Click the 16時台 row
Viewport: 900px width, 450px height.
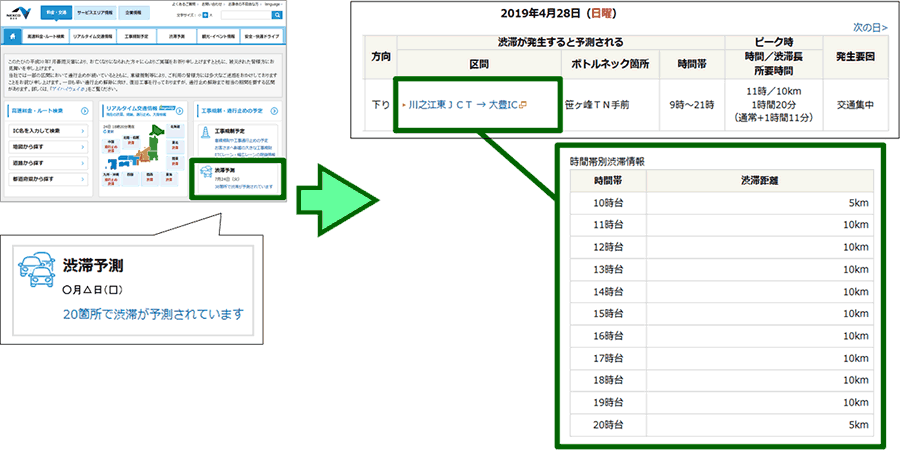point(722,336)
